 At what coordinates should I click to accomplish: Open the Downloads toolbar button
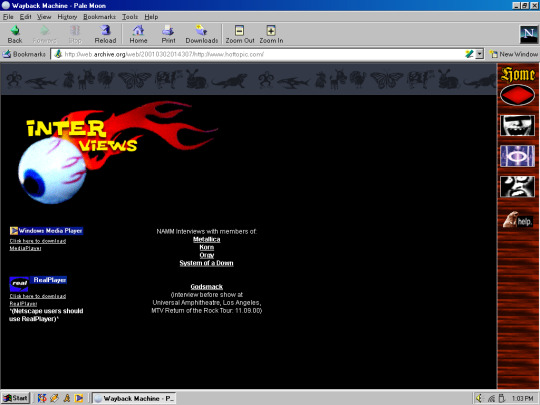(202, 34)
